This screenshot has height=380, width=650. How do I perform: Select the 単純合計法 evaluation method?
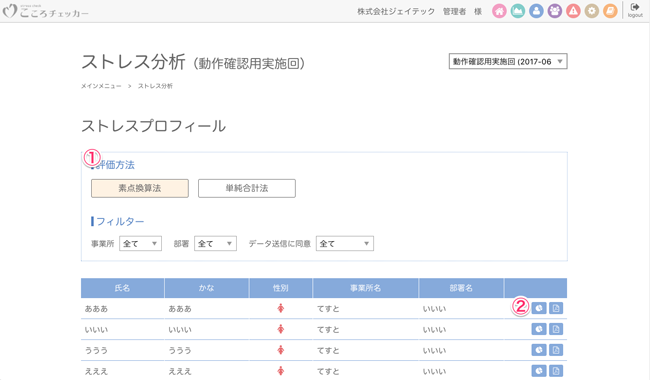coord(247,188)
